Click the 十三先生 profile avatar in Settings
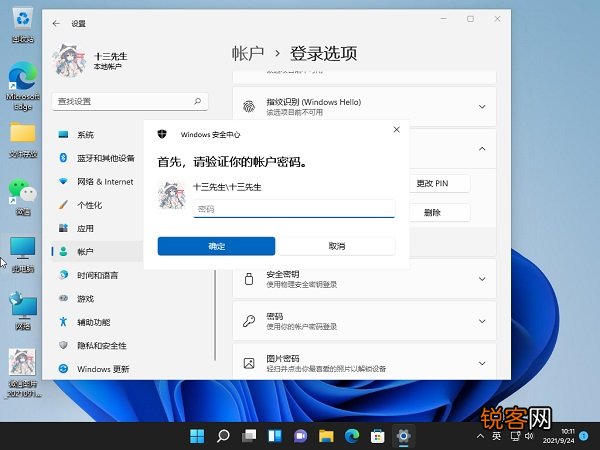This screenshot has width=600, height=450. [69, 60]
